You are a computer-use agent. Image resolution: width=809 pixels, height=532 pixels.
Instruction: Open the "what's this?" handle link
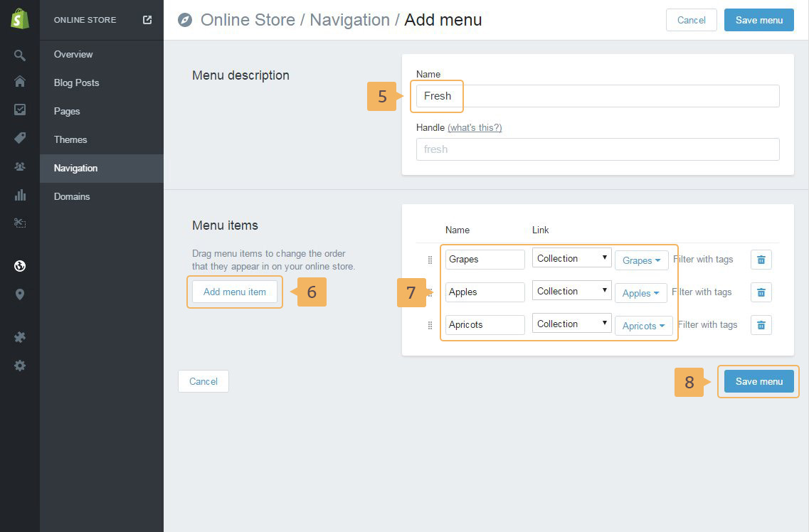tap(475, 127)
